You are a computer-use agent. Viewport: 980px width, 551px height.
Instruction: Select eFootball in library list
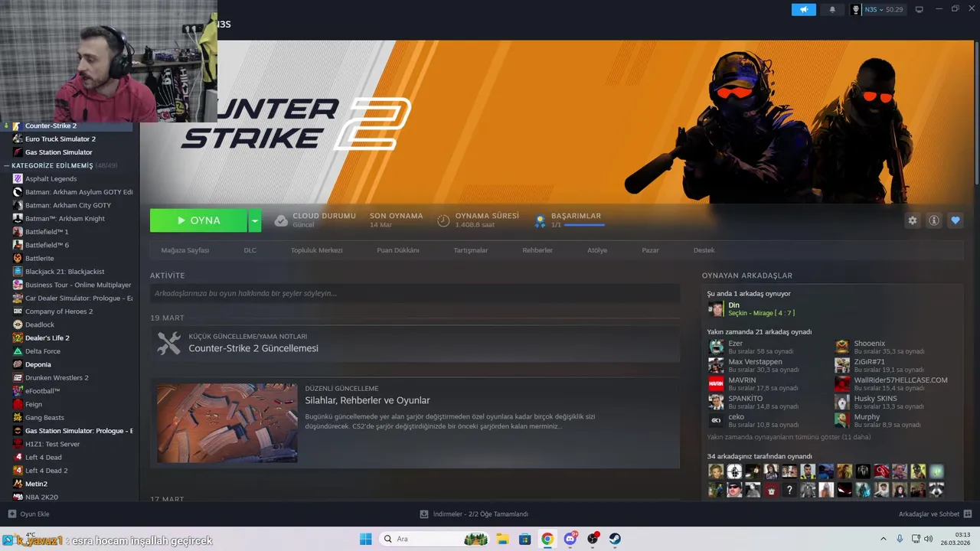pos(42,391)
